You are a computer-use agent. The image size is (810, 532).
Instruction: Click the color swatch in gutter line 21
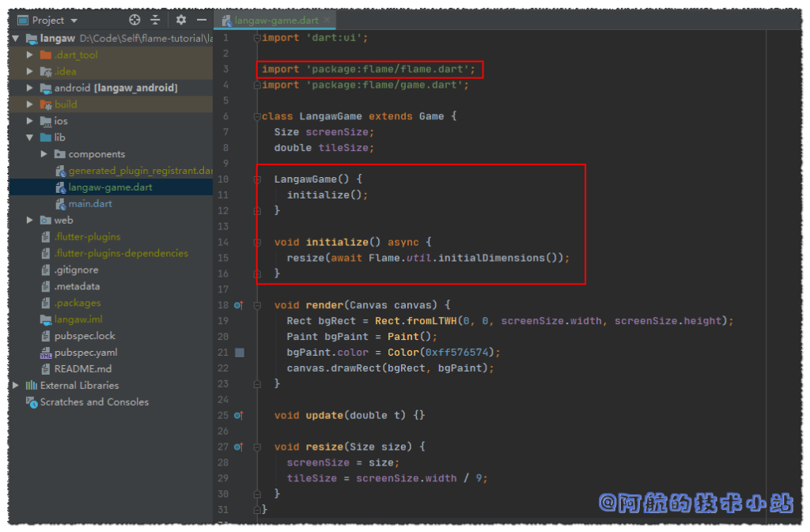(240, 353)
